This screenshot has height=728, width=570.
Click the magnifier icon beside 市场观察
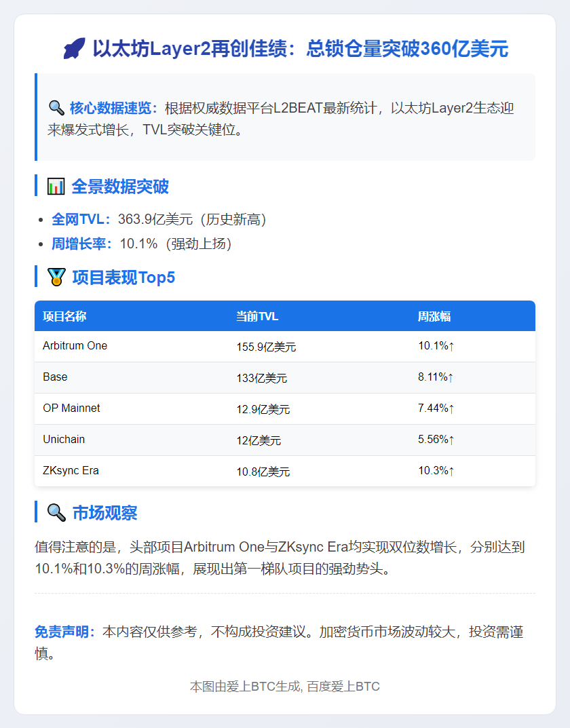tap(56, 512)
